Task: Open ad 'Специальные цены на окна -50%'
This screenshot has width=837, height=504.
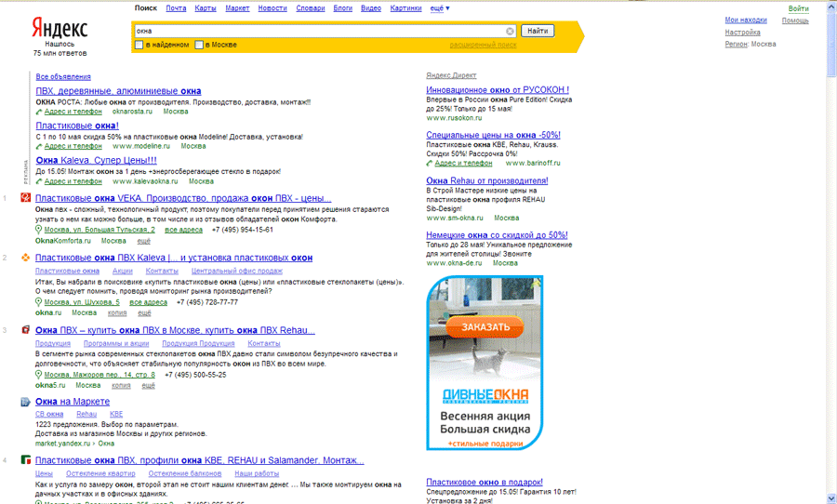Action: point(493,135)
